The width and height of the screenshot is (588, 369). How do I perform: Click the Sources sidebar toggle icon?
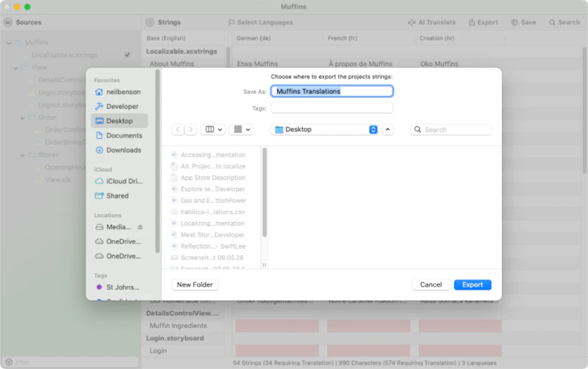pyautogui.click(x=8, y=22)
